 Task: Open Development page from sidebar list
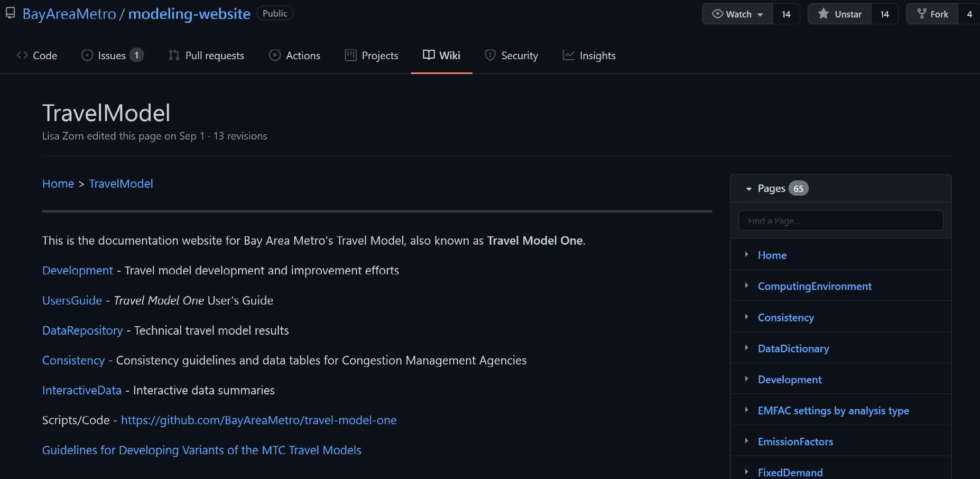click(790, 380)
